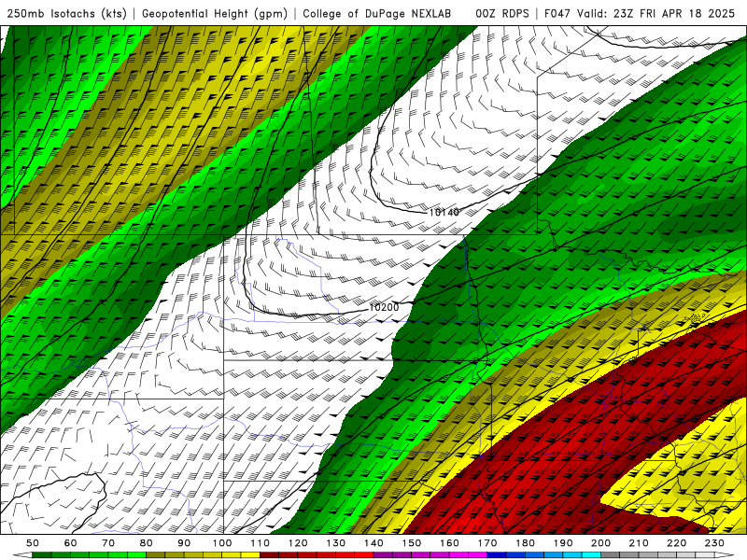Click the 110 label on the color scale
This screenshot has width=747, height=560.
261,543
